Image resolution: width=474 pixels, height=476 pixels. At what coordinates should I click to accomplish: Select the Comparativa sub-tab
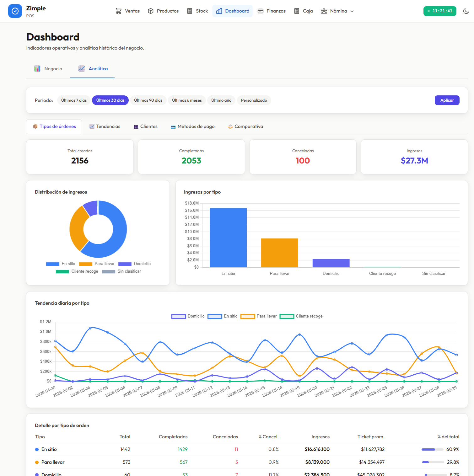[x=245, y=126]
